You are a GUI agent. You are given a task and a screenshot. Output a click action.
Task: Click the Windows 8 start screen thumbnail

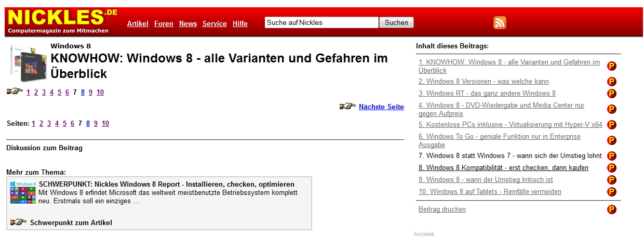pyautogui.click(x=23, y=192)
